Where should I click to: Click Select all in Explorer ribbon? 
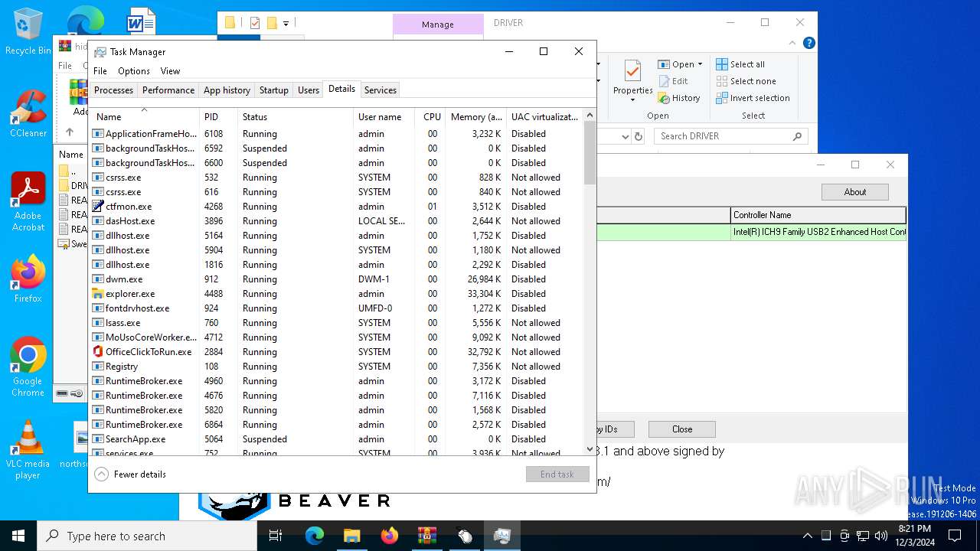point(740,64)
